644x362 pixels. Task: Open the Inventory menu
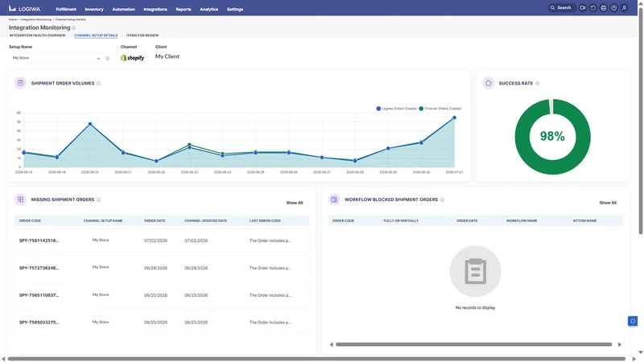click(x=94, y=9)
